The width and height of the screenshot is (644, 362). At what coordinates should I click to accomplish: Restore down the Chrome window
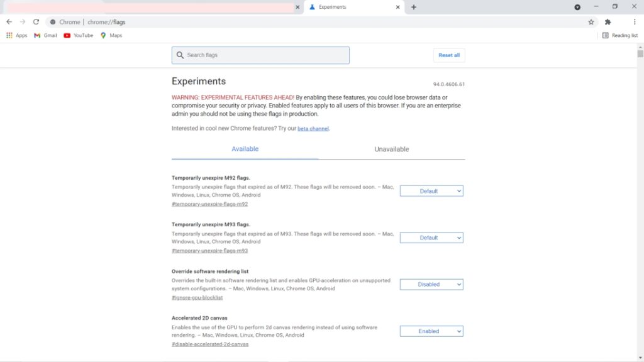[615, 6]
